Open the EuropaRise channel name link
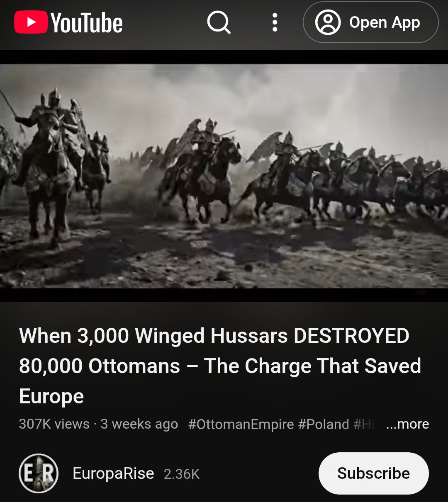The image size is (448, 502). [113, 473]
